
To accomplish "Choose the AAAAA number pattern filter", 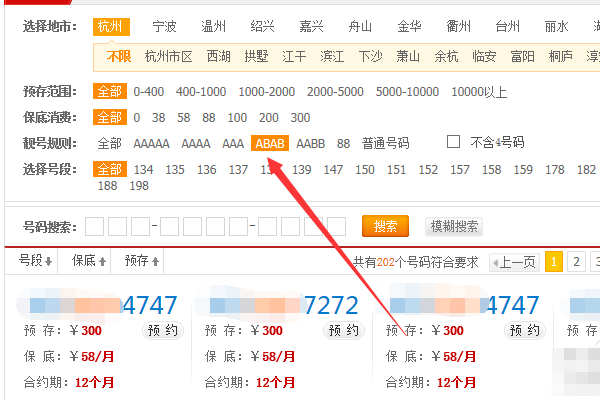I will click(151, 143).
